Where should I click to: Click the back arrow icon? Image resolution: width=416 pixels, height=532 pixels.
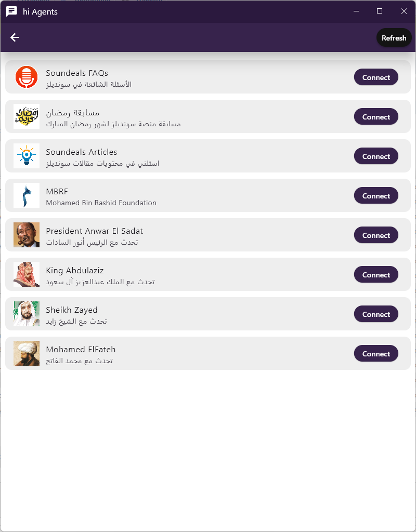15,37
